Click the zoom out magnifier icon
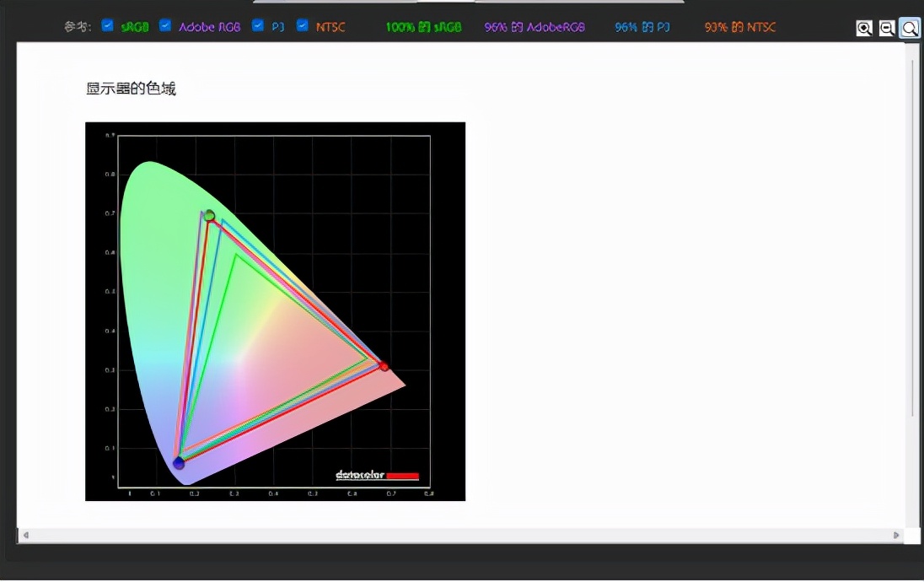924x582 pixels. 887,29
